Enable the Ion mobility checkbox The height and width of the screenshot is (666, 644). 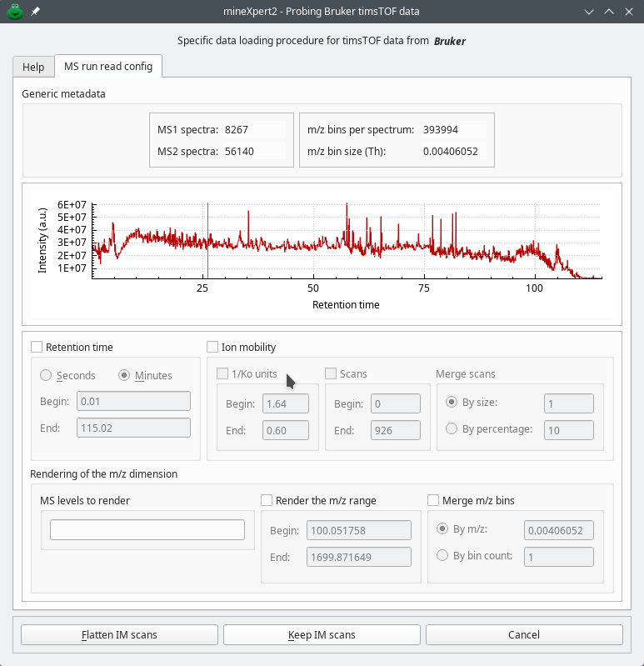212,347
